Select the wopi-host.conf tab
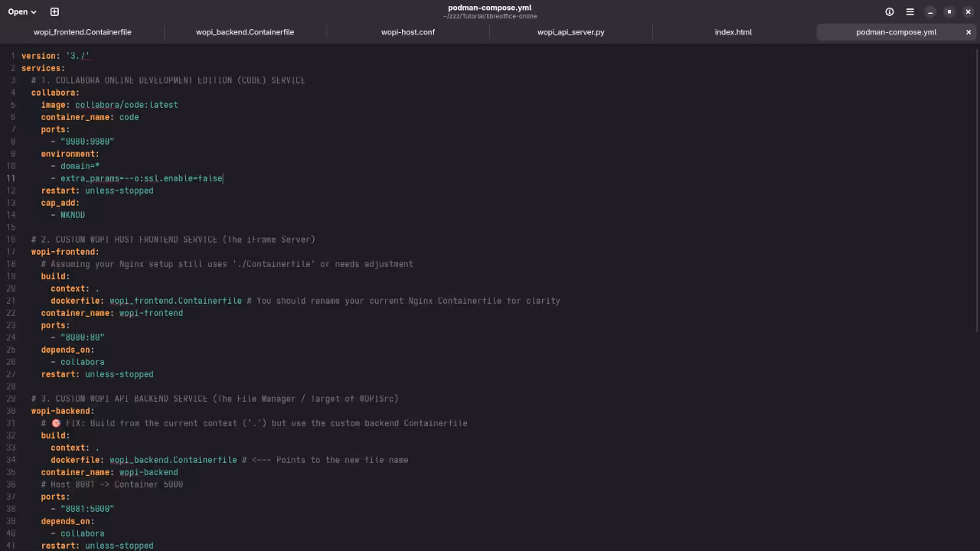This screenshot has height=551, width=980. coord(408,32)
